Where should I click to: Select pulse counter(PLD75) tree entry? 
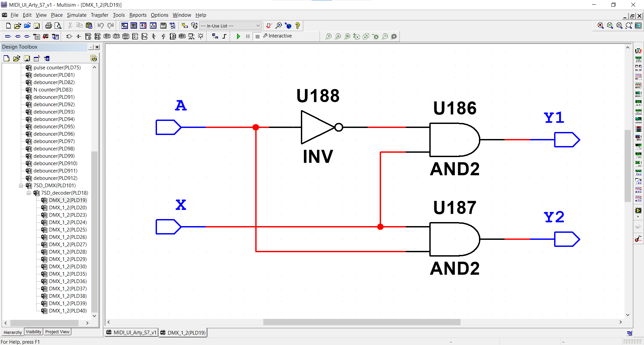tap(57, 68)
